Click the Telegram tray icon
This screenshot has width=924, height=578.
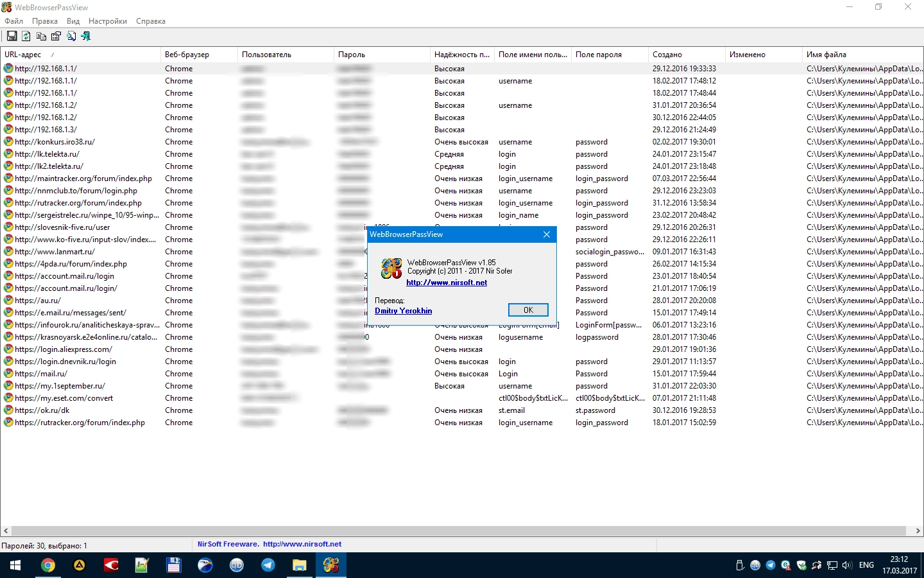click(771, 565)
